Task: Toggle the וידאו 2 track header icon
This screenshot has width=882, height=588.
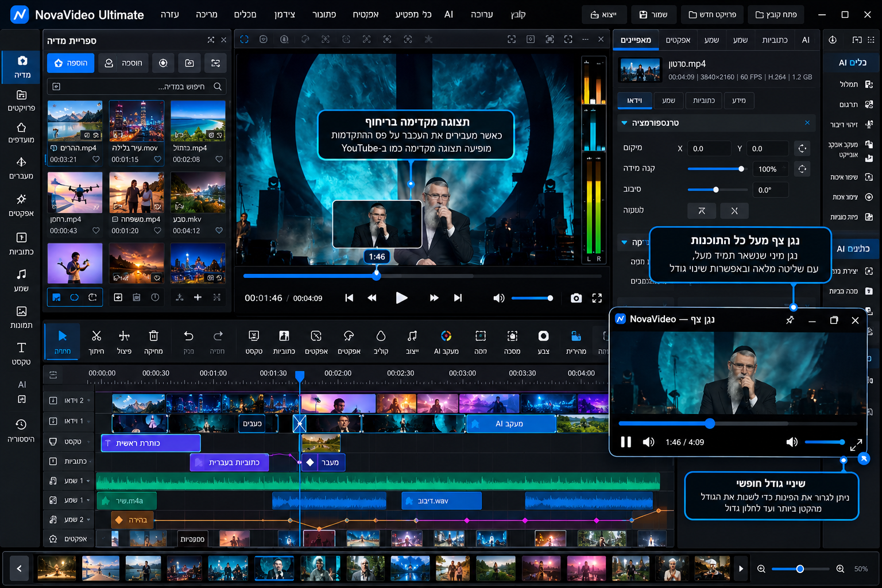Action: [53, 400]
